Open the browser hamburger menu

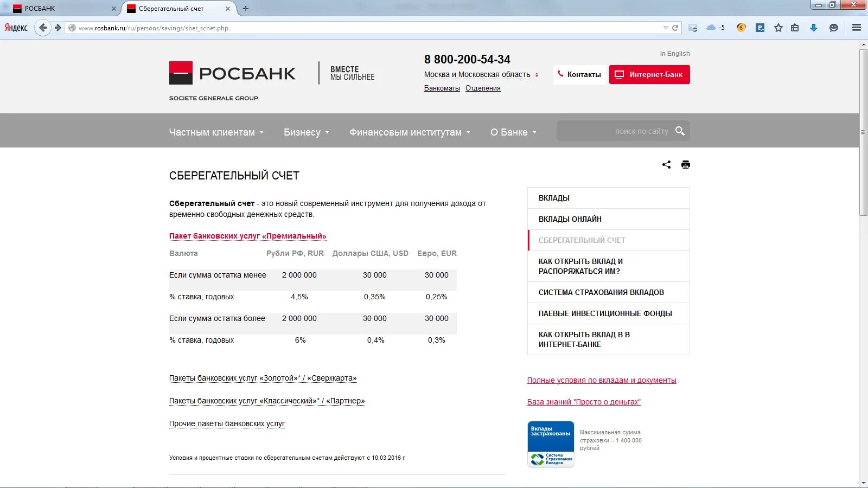pos(857,28)
